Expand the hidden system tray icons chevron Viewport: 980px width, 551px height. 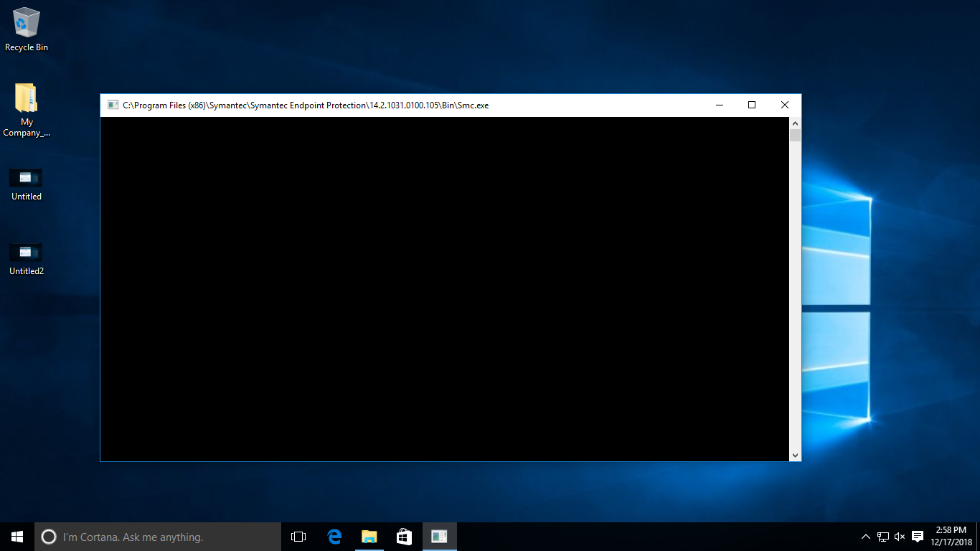pos(866,537)
